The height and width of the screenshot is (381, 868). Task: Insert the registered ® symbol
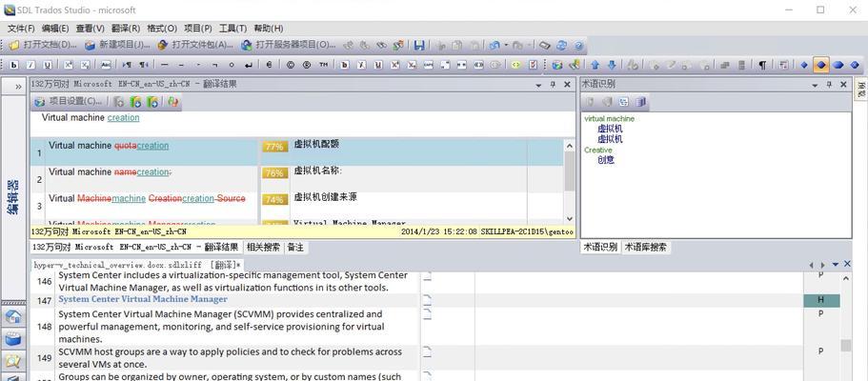click(x=307, y=65)
